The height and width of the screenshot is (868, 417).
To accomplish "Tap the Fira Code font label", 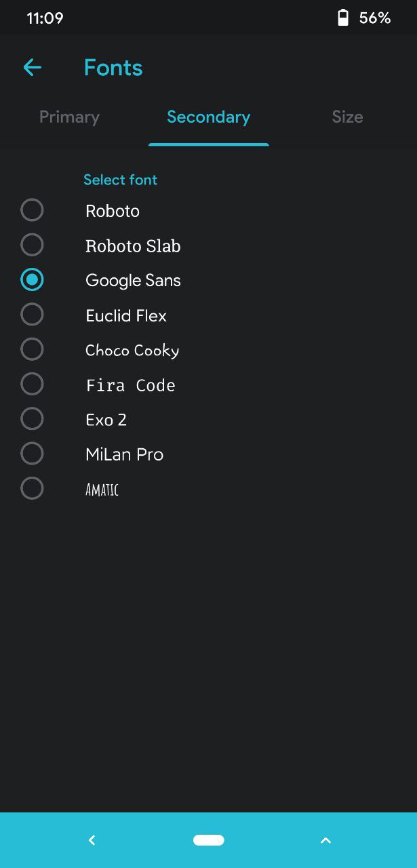I will (x=131, y=385).
